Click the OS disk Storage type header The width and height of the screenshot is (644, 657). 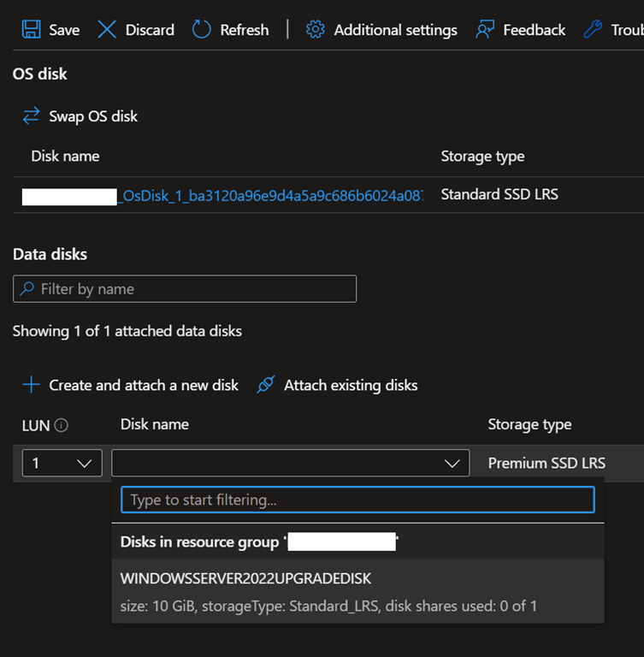482,157
